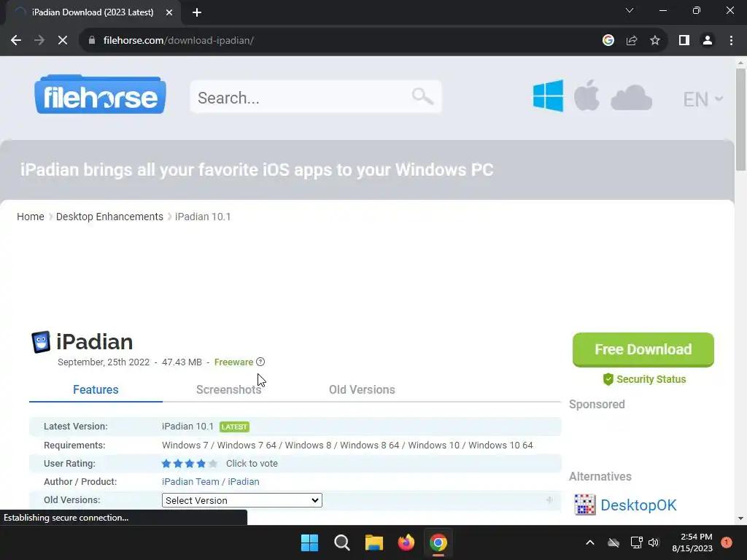The height and width of the screenshot is (560, 747).
Task: Click the iPadian 10.1 breadcrumb text
Action: 203,217
